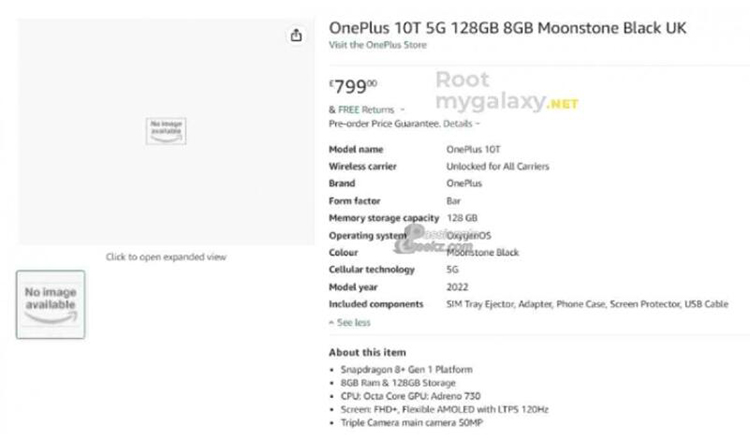Click the Rootmygalaxy.net watermark logo
The width and height of the screenshot is (750, 440).
pos(507,91)
